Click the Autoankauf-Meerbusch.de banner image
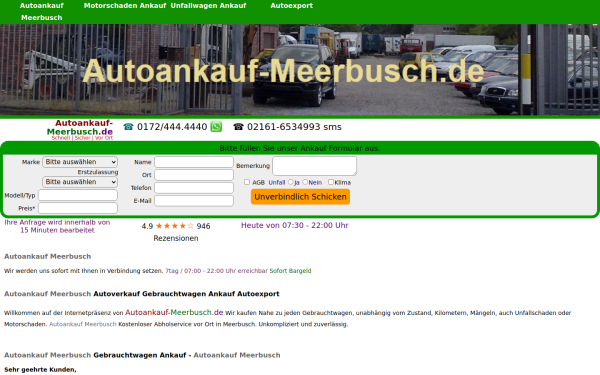The height and width of the screenshot is (375, 600). click(x=300, y=70)
